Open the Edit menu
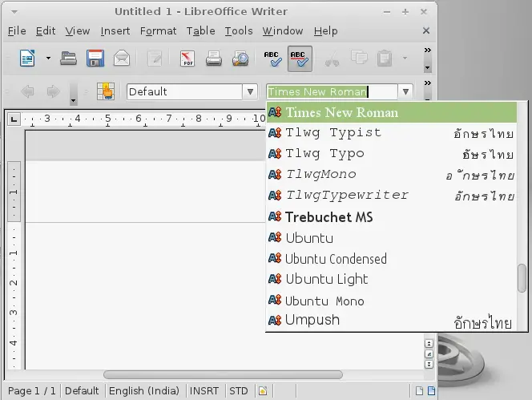 coord(46,31)
